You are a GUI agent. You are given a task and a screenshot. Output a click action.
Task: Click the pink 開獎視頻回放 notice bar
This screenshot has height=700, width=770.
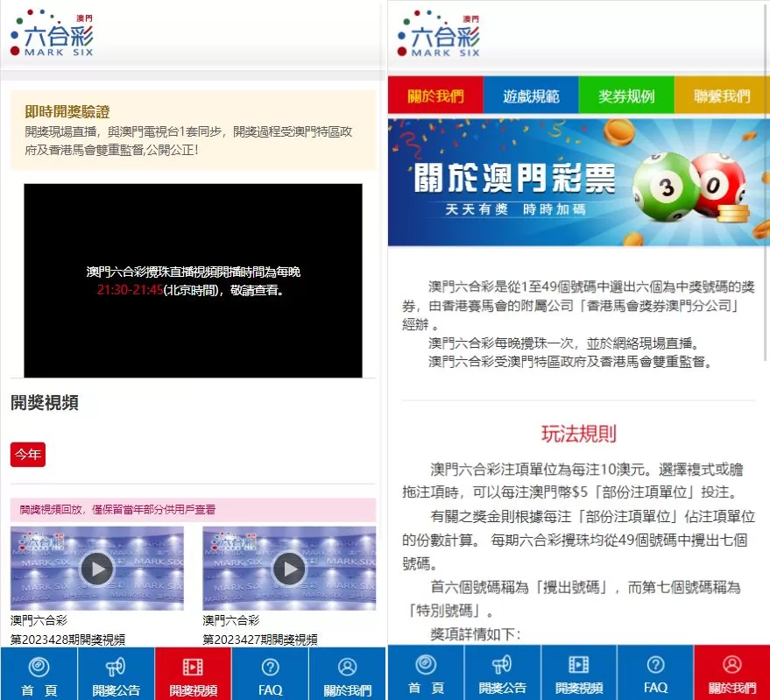(x=193, y=509)
